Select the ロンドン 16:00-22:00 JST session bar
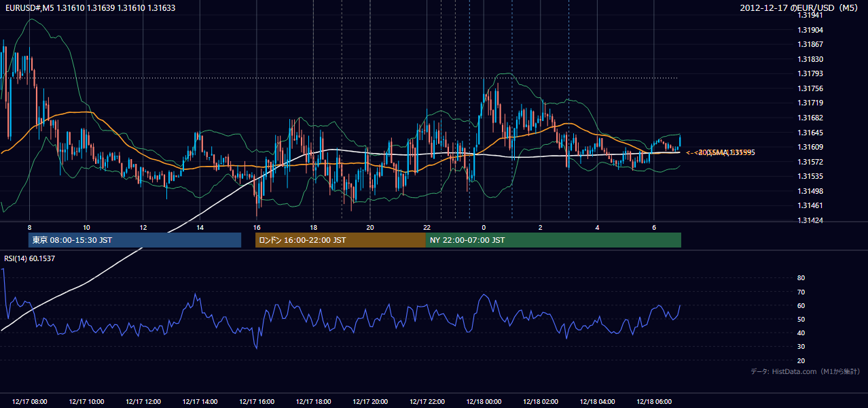The height and width of the screenshot is (408, 868). pos(340,240)
